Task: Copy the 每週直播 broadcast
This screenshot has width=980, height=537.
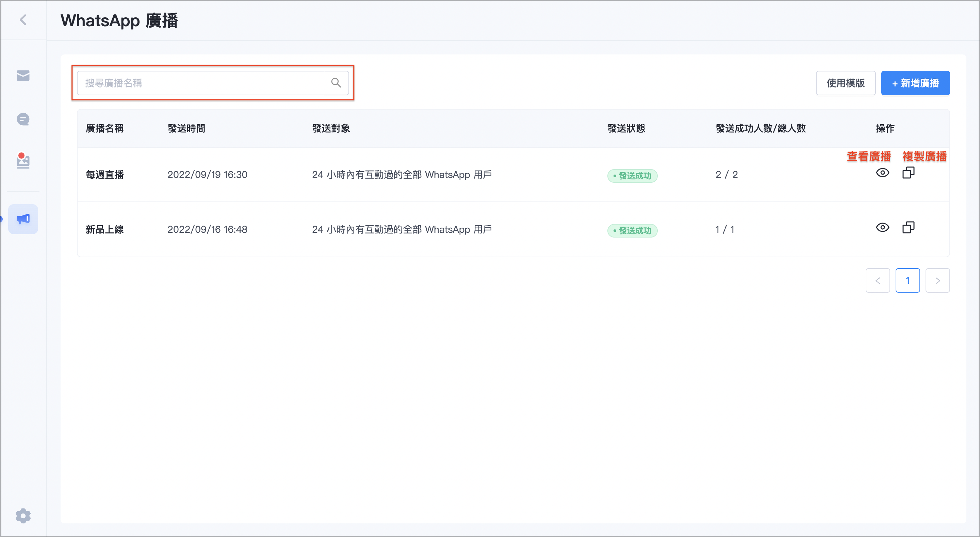Action: (x=909, y=173)
